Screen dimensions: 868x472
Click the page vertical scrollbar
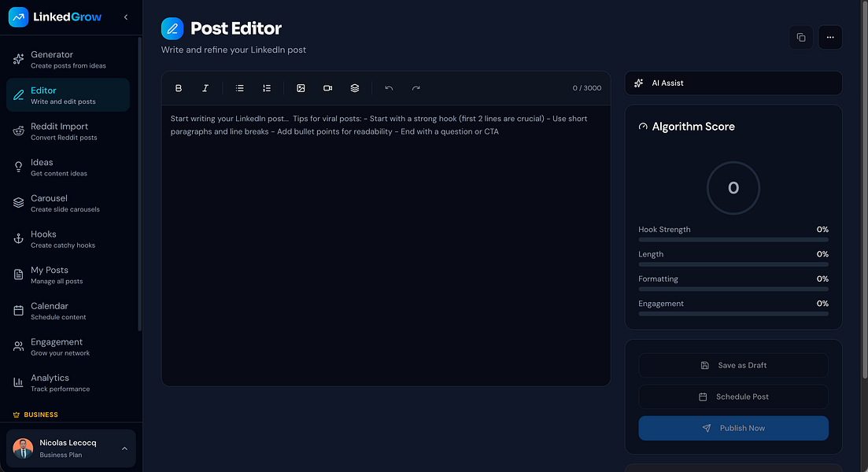tap(865, 190)
